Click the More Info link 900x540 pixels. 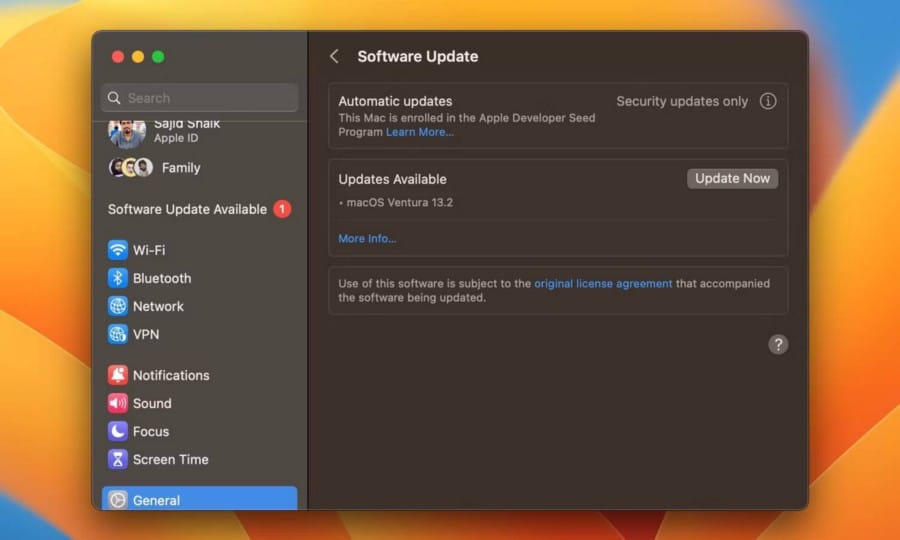pyautogui.click(x=367, y=239)
